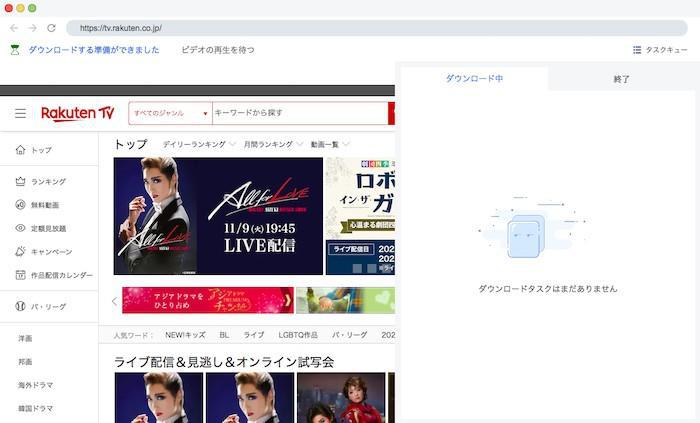
Task: Click the ビデオの再生を待つ status text
Action: coord(218,50)
